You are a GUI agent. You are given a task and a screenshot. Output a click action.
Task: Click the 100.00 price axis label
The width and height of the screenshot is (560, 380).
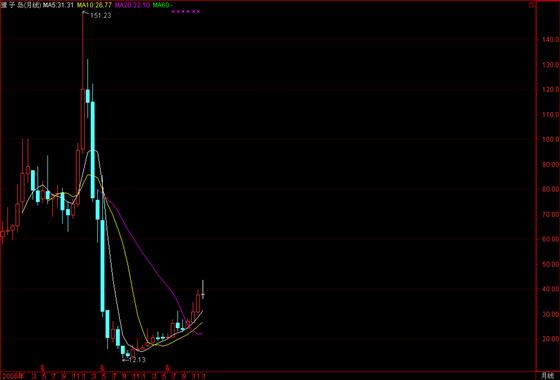point(550,139)
